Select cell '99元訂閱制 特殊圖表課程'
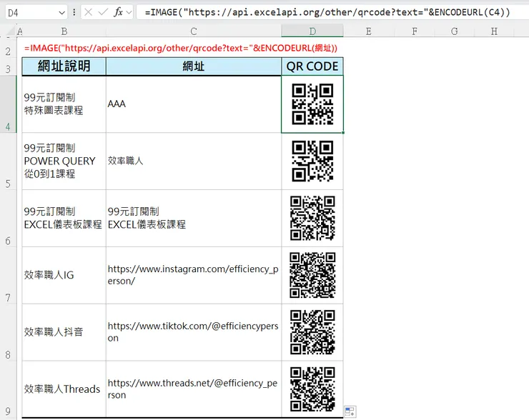The image size is (529, 420). pos(64,104)
